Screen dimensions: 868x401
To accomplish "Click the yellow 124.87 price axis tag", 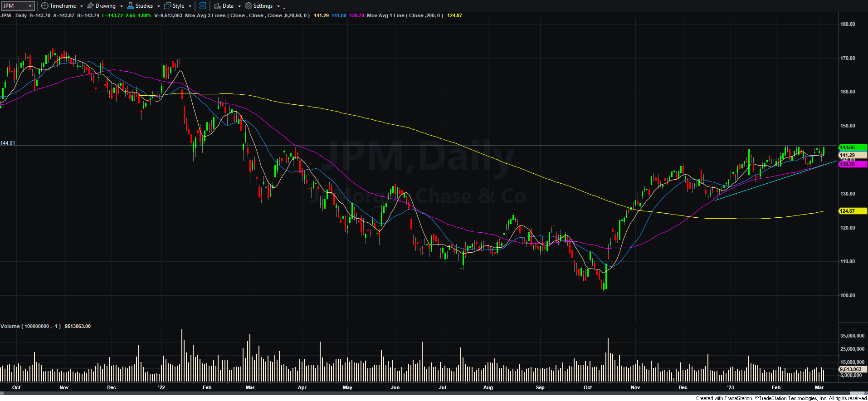I will (x=853, y=211).
